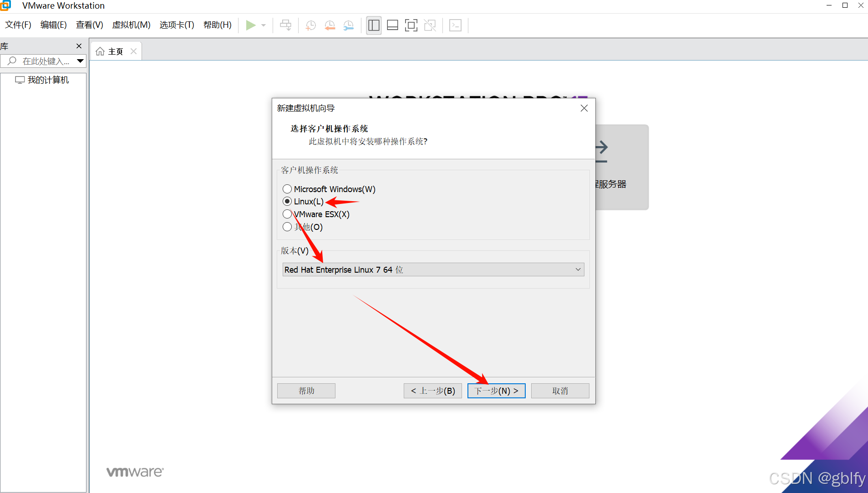
Task: Maximize the VMware Workstation window
Action: (845, 5)
